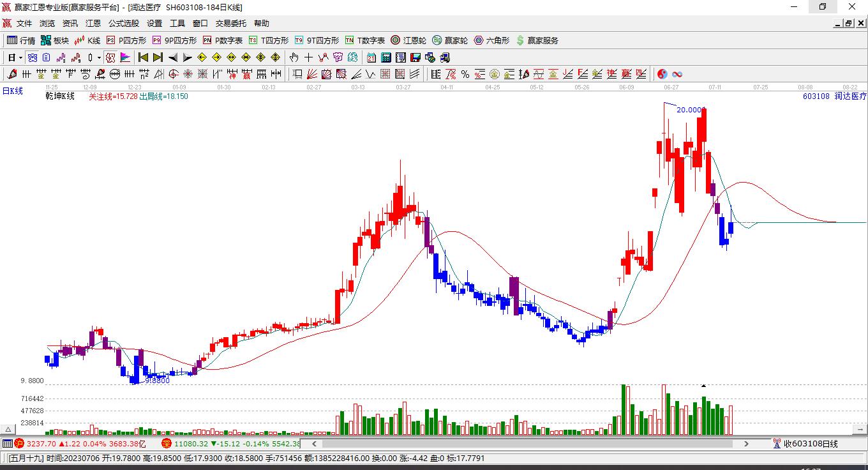The width and height of the screenshot is (868, 470).
Task: Click the 出局线=18.150 label
Action: [x=163, y=96]
